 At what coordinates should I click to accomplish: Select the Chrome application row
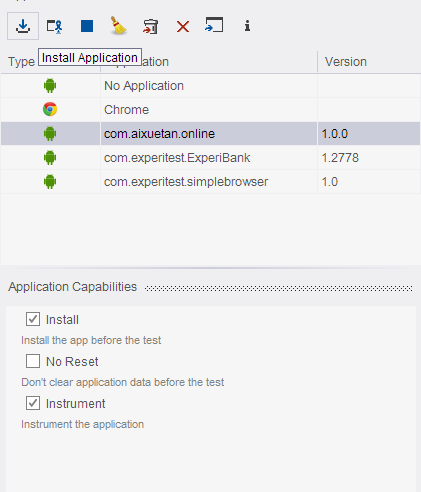point(210,110)
